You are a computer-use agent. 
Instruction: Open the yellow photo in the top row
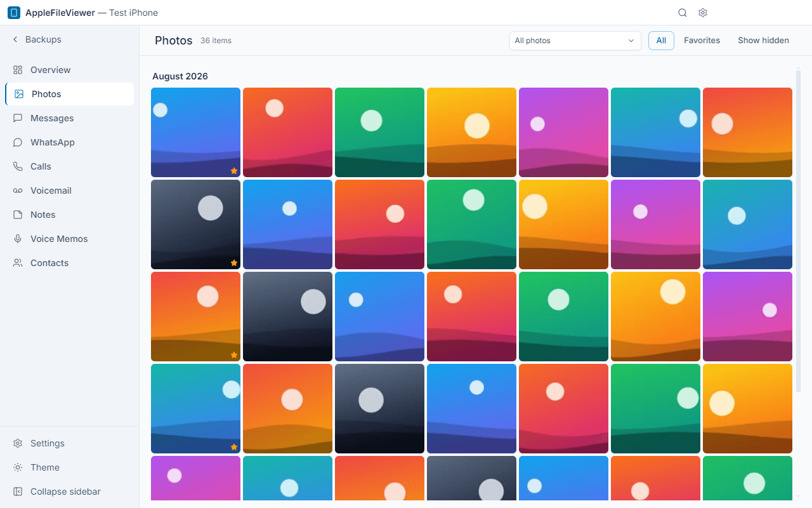point(471,132)
